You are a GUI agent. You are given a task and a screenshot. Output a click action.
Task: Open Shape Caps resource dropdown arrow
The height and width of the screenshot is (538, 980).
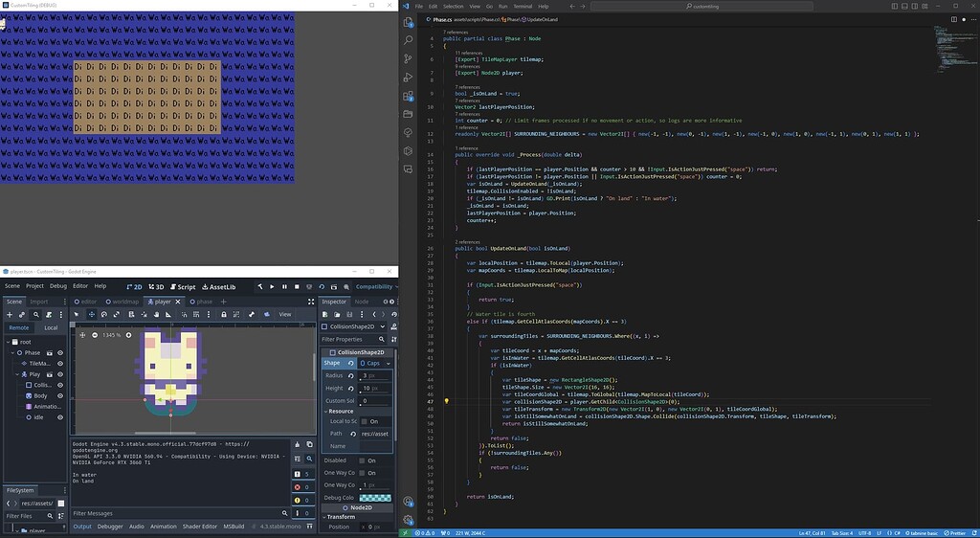pos(388,363)
